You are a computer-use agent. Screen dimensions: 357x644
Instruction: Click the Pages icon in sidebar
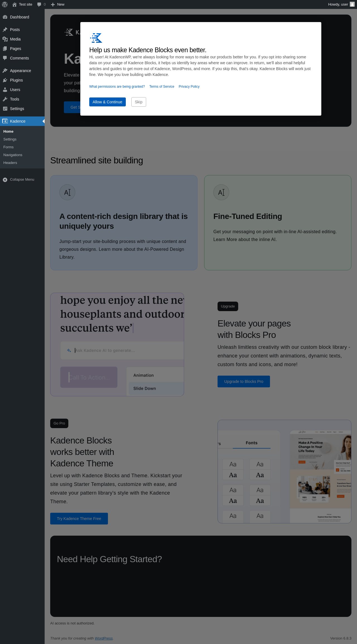5,49
